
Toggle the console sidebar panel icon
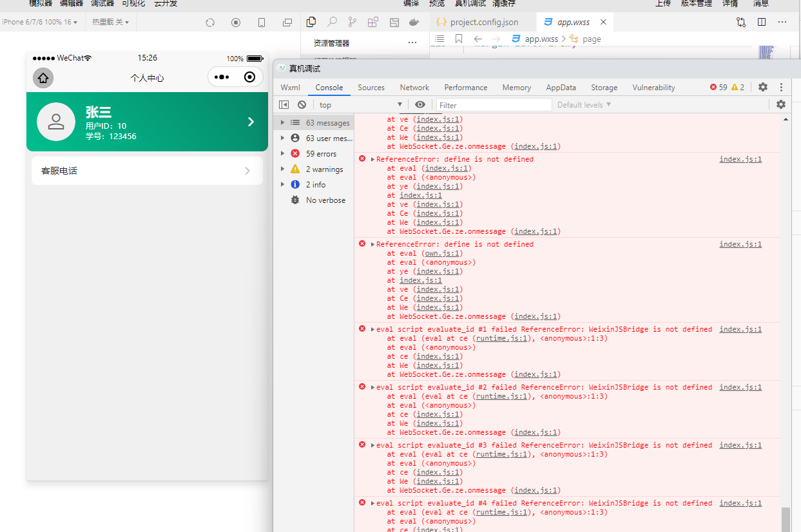[x=284, y=105]
